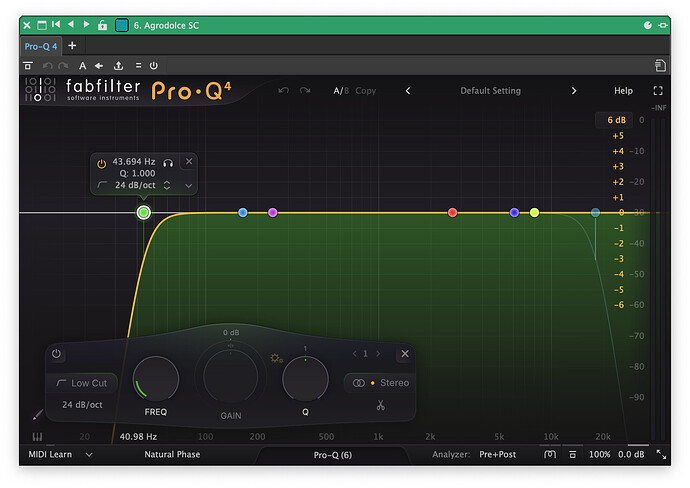Click FabFilter undo arrow
The height and width of the screenshot is (488, 690).
pos(284,91)
